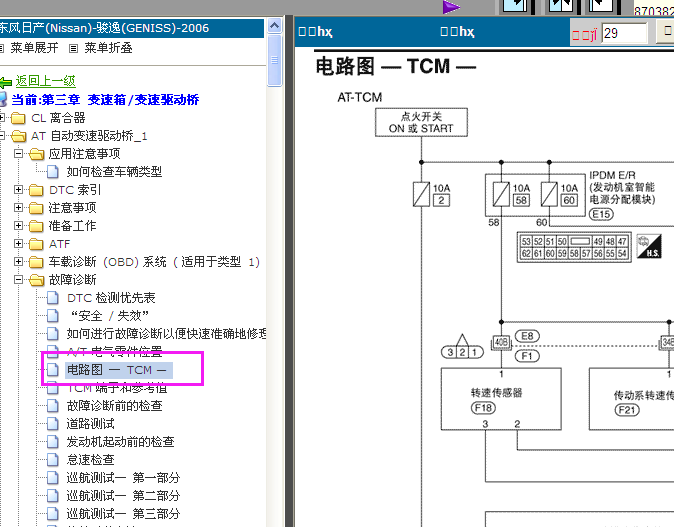Click the first hx header tab

tap(315, 32)
